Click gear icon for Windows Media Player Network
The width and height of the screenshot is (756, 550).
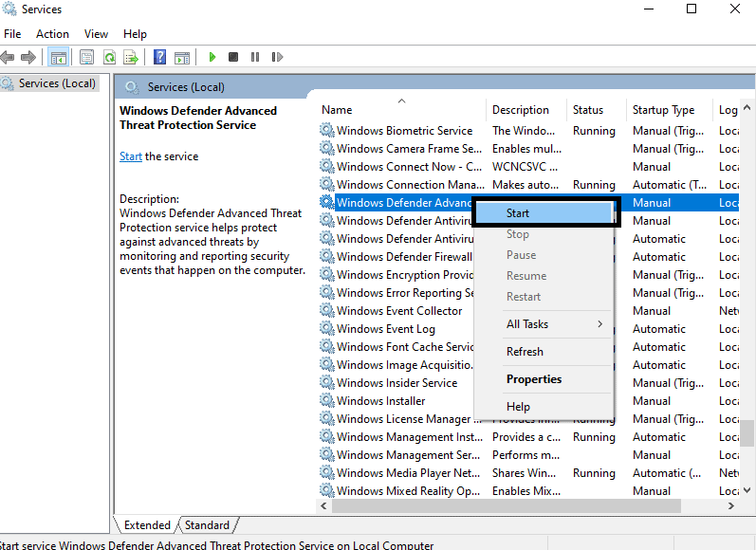click(327, 472)
